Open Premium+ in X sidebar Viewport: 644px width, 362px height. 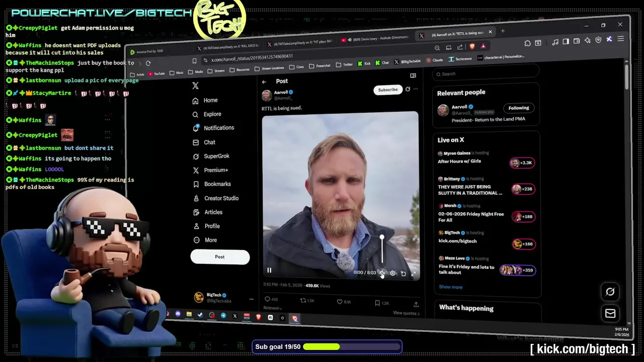[210, 170]
